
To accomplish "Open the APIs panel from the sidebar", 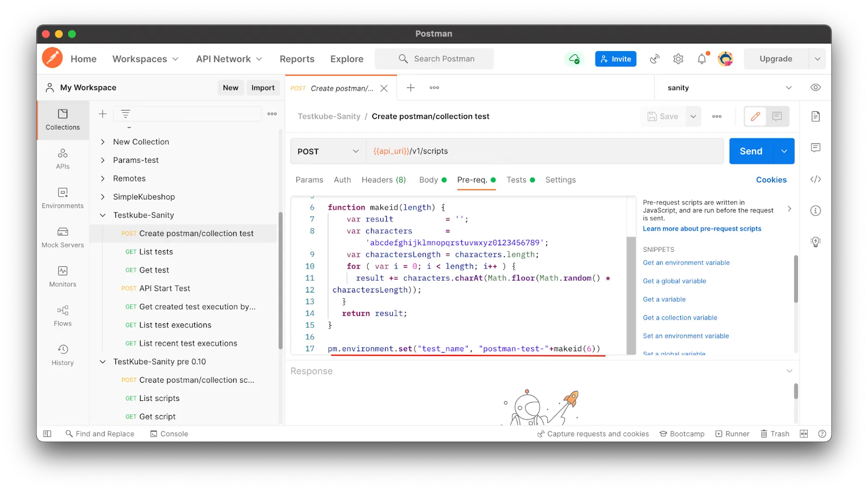I will [62, 159].
